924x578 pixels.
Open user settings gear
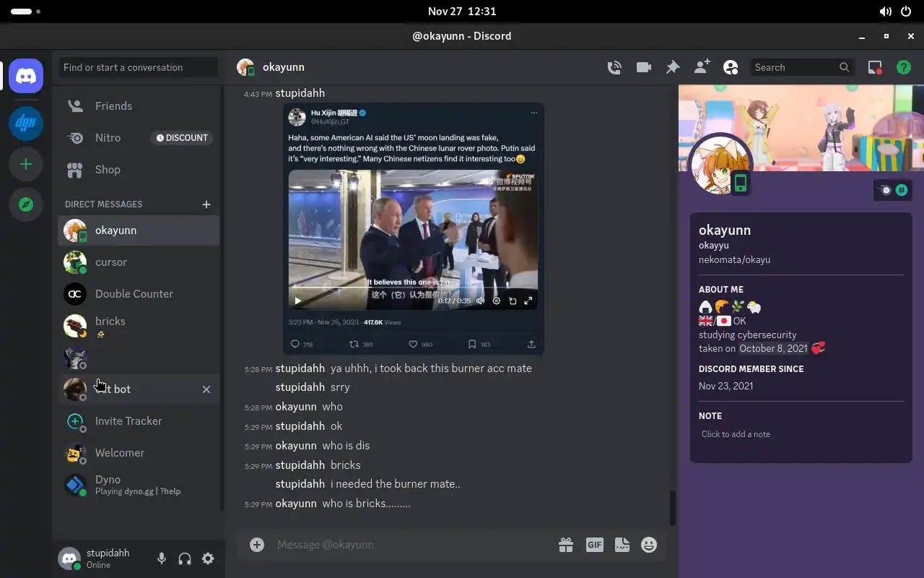click(x=208, y=558)
